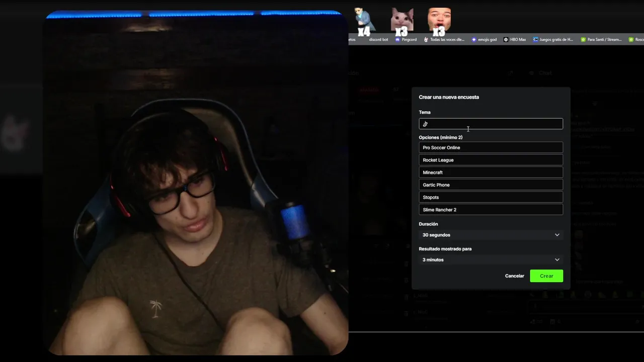The width and height of the screenshot is (644, 362).
Task: Open the Resultado mostrado para dropdown
Action: [x=491, y=259]
